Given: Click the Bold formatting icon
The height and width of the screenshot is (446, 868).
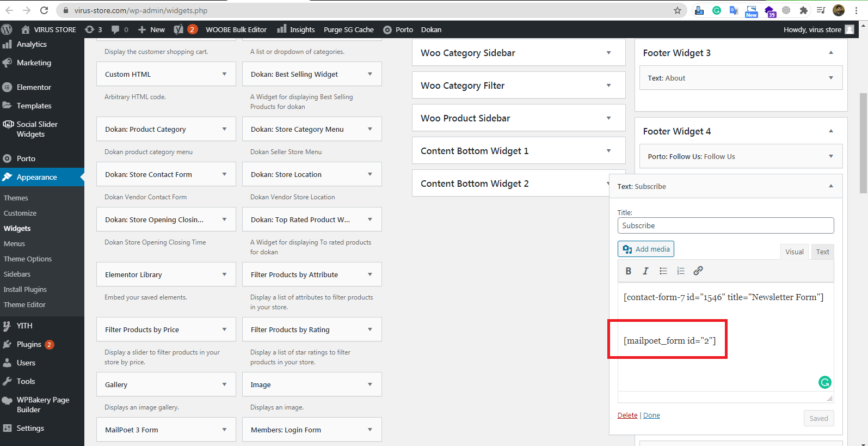Looking at the screenshot, I should [x=628, y=271].
